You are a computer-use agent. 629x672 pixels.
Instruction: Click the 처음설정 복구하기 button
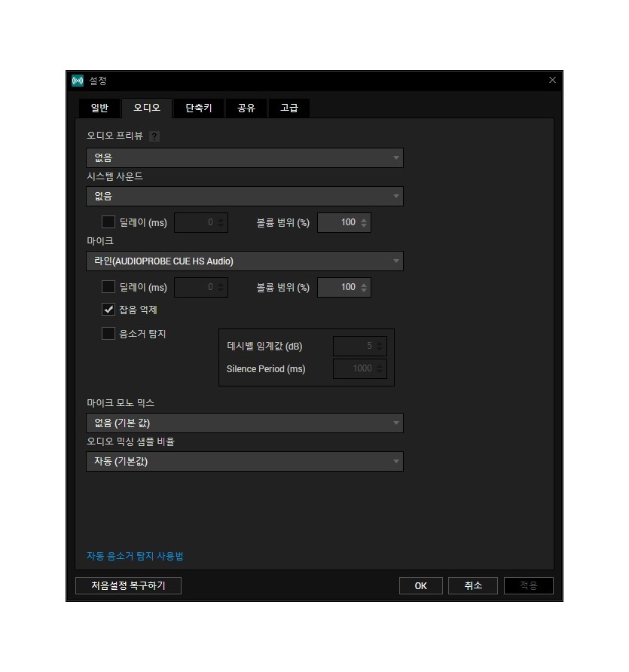(x=128, y=585)
